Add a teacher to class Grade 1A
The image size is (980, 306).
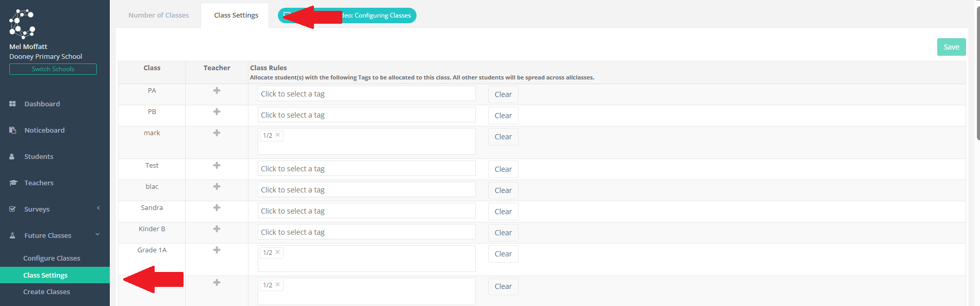click(x=217, y=250)
